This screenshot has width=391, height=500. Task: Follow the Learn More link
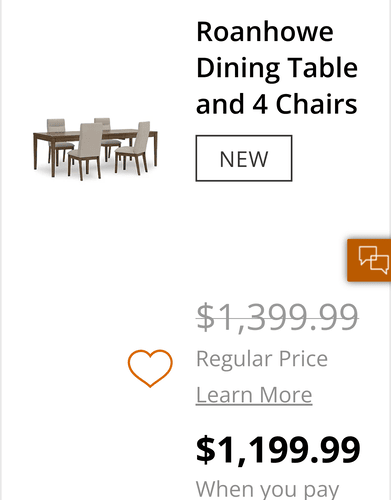(254, 395)
